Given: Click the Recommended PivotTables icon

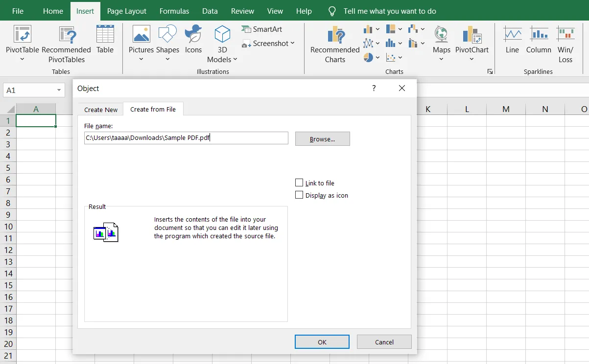Looking at the screenshot, I should pos(68,35).
